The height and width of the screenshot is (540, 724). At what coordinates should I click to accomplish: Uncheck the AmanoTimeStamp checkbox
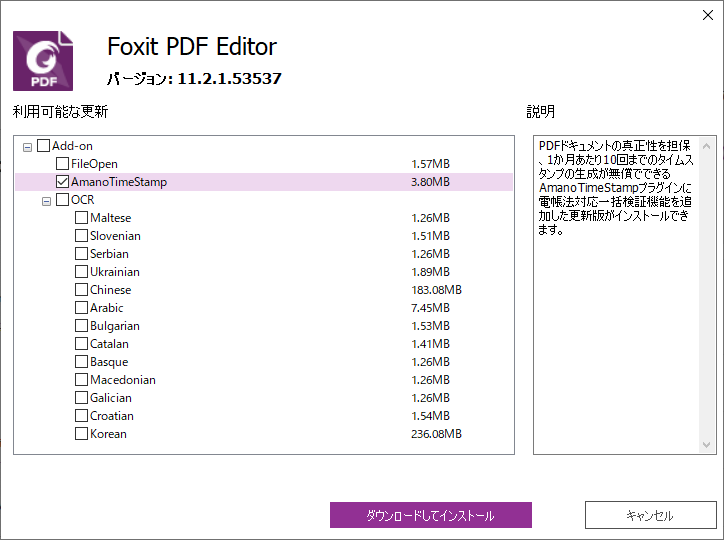pyautogui.click(x=62, y=182)
